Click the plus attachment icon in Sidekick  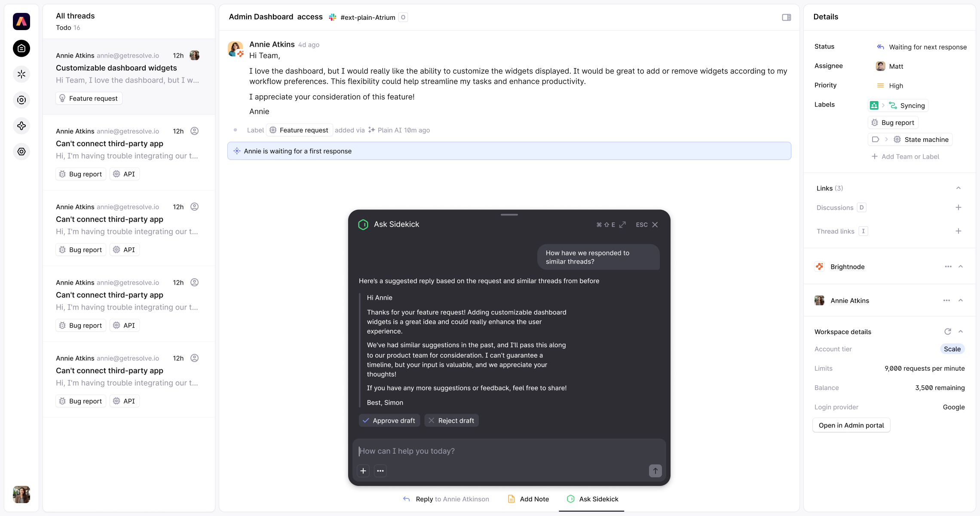coord(363,471)
